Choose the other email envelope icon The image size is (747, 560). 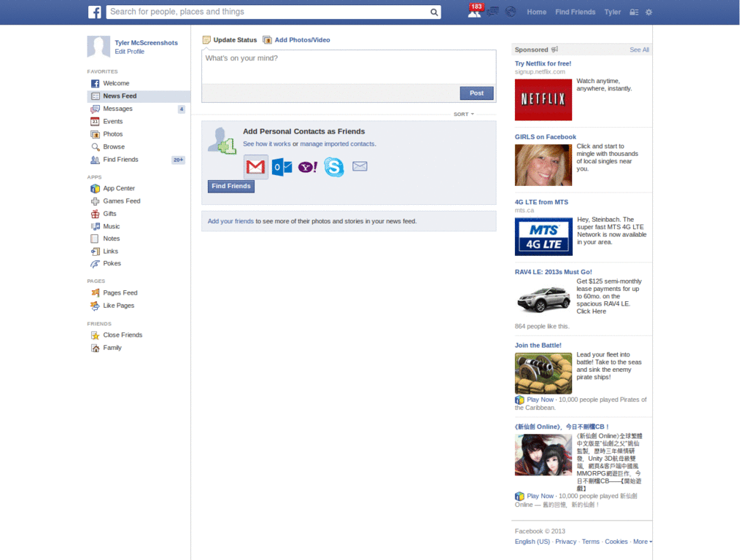pyautogui.click(x=360, y=166)
